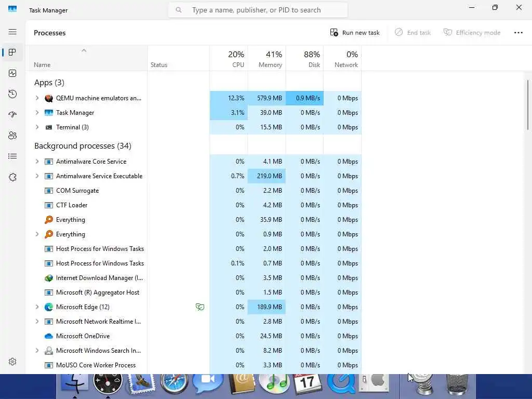Screen dimensions: 532x399
Task: Sort processes by CPU column
Action: [229, 58]
